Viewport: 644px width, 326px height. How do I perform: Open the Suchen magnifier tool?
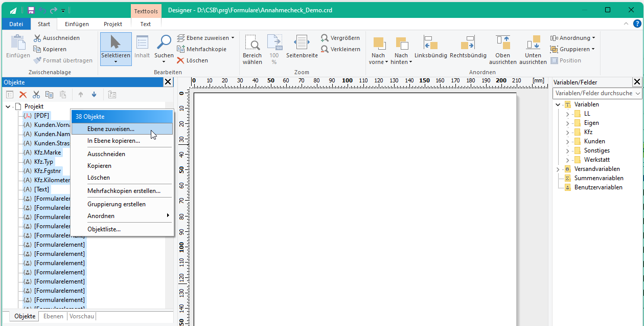tap(164, 42)
